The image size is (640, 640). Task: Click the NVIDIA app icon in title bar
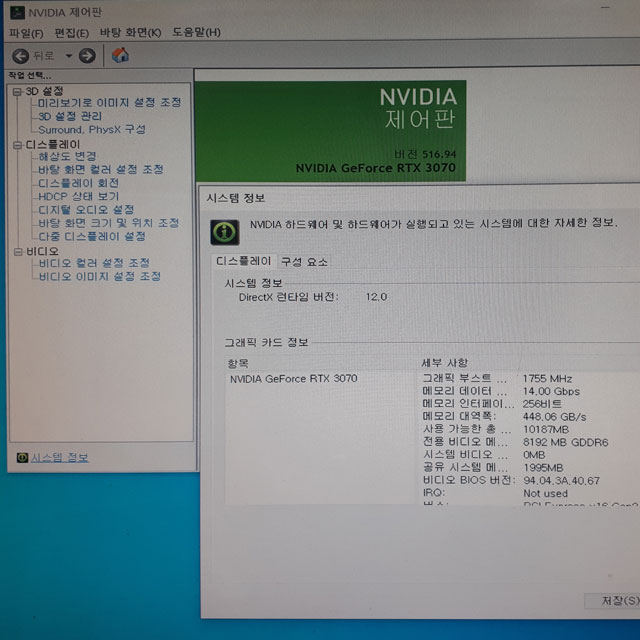[17, 12]
